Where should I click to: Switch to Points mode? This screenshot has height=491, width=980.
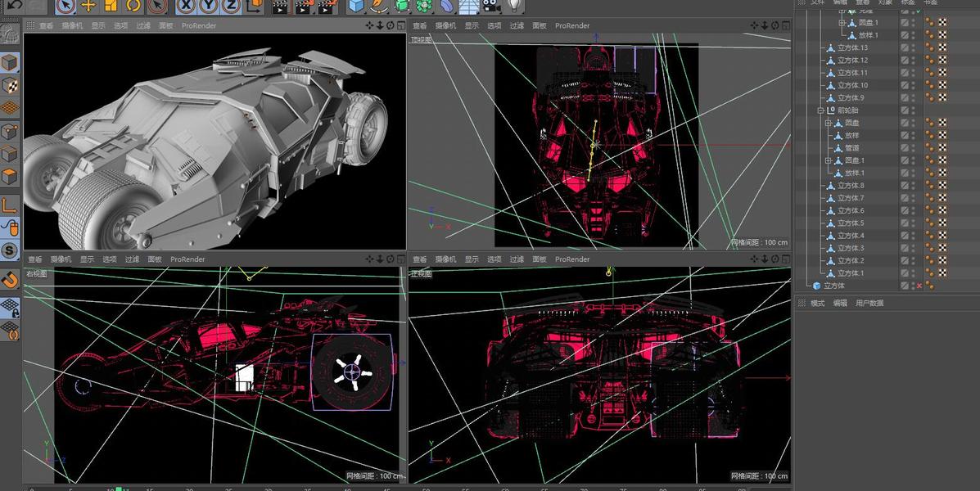(9, 131)
